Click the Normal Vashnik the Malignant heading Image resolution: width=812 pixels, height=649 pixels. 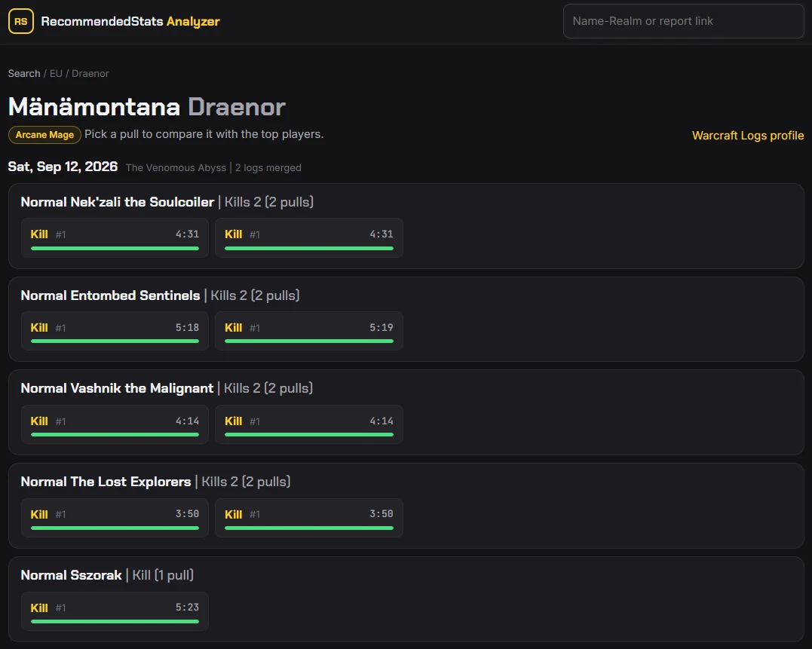[117, 388]
